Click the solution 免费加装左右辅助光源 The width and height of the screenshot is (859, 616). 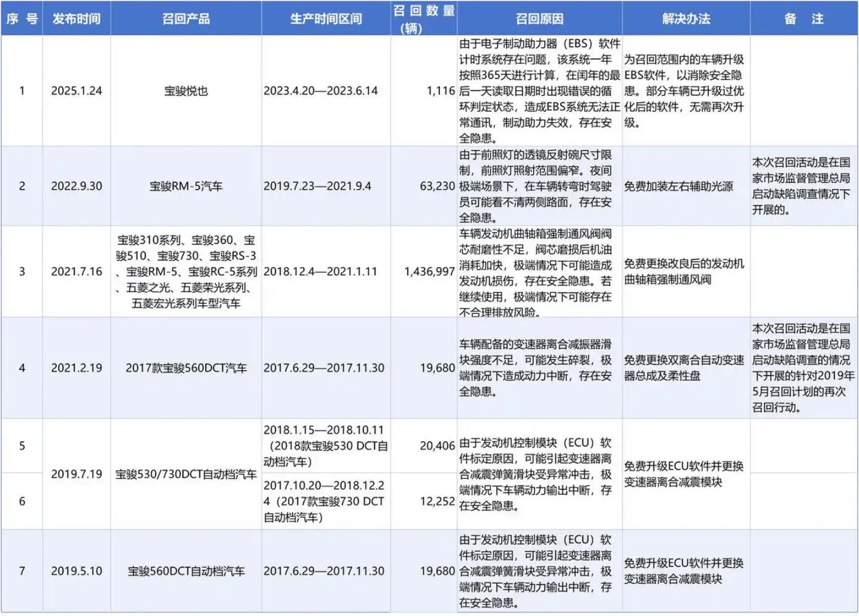686,186
